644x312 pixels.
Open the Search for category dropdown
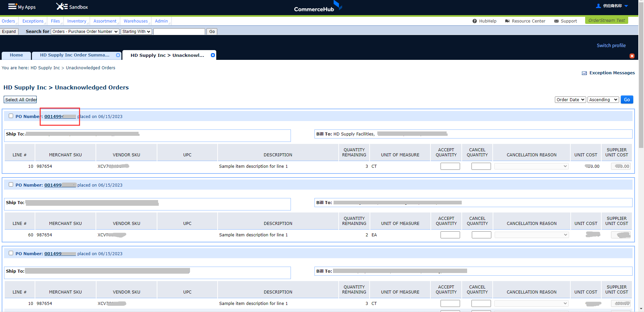tap(85, 31)
